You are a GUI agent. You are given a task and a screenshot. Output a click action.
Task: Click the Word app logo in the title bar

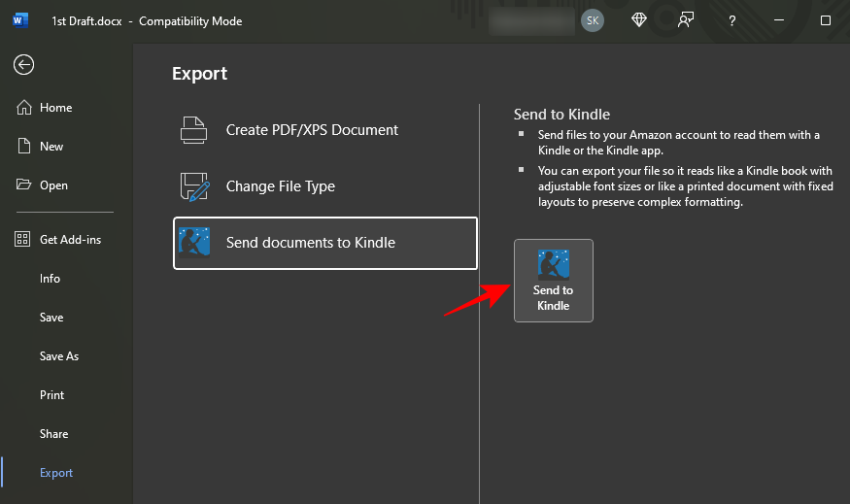click(x=20, y=20)
